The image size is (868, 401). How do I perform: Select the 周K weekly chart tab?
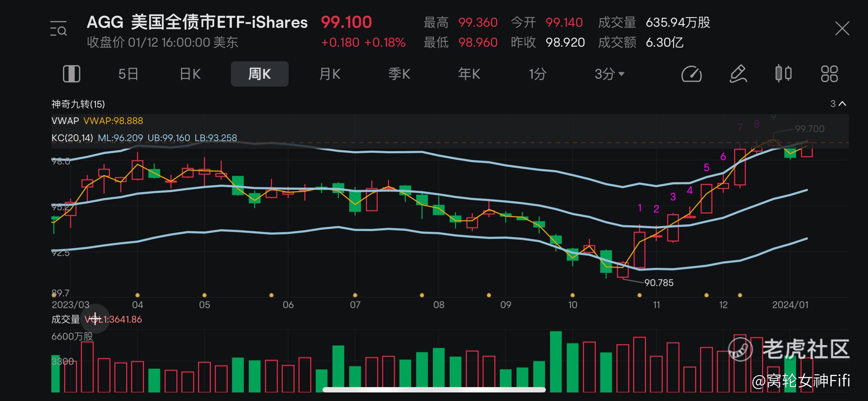260,74
